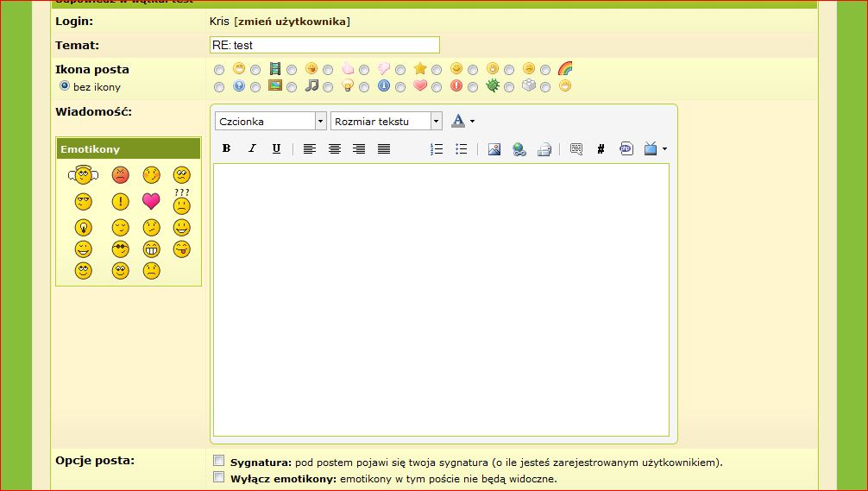The height and width of the screenshot is (491, 868).
Task: Choose the star post icon radio button
Action: 400,69
